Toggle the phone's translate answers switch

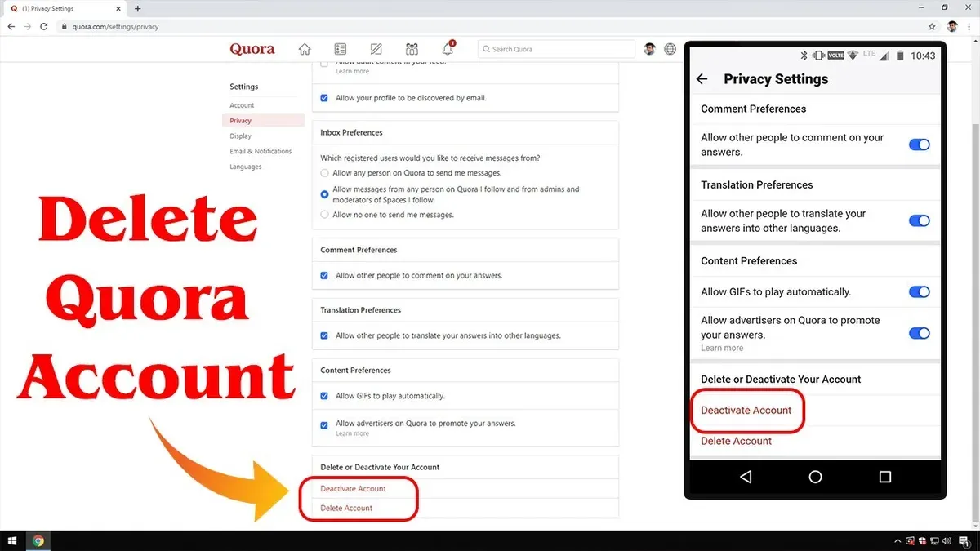(920, 220)
